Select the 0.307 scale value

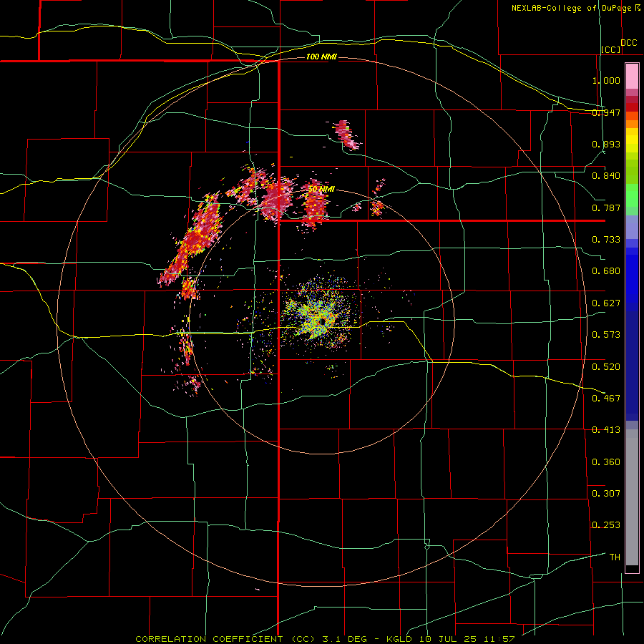coord(606,493)
